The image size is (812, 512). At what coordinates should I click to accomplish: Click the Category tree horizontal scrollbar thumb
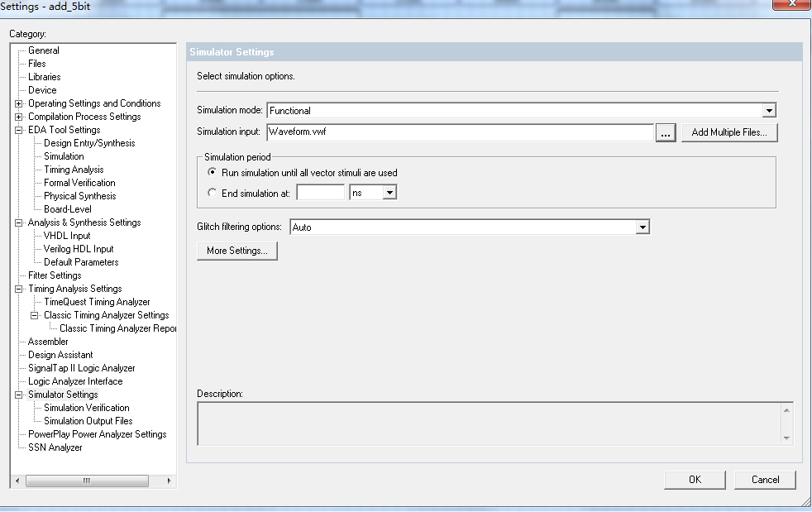[x=87, y=481]
